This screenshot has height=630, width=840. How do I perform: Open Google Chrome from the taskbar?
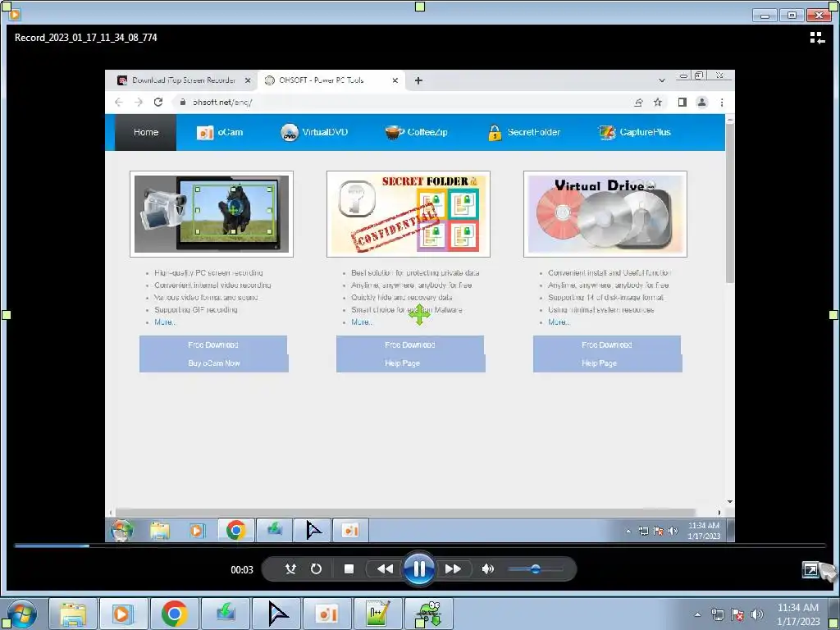[174, 614]
